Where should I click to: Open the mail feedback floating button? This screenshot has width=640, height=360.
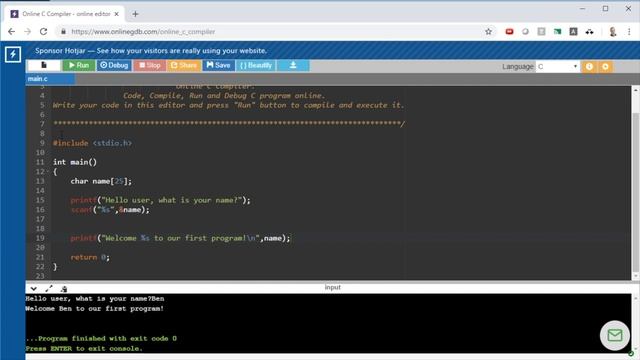(x=615, y=335)
